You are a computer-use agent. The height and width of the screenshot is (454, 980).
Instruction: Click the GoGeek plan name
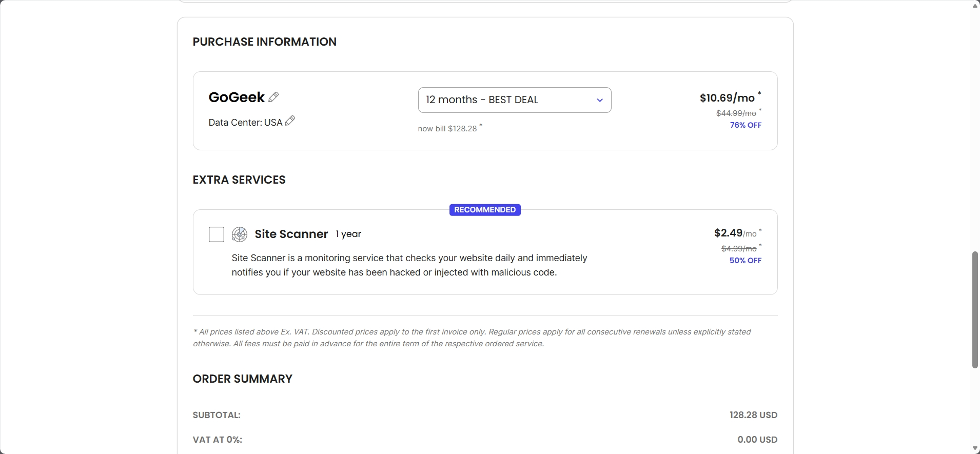coord(237,97)
